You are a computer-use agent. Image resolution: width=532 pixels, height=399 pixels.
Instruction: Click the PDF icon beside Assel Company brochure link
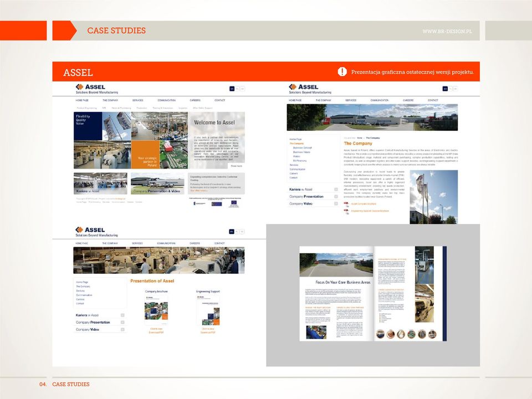346,204
